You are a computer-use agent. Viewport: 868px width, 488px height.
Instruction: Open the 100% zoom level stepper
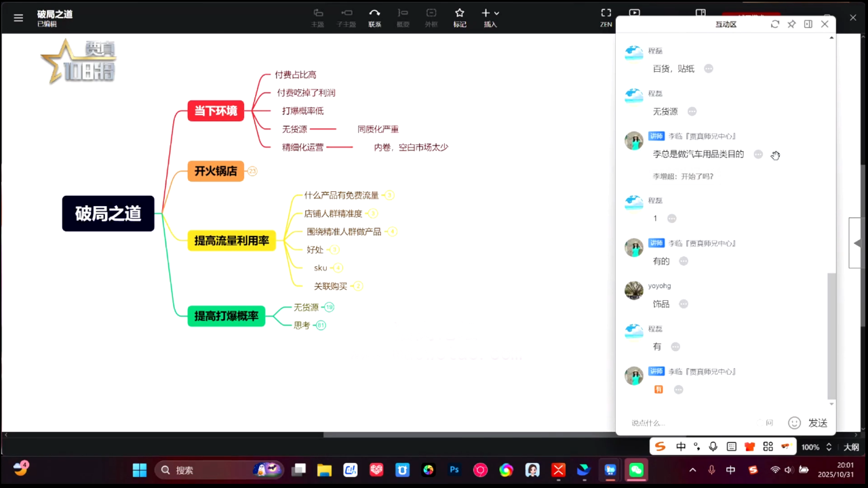pyautogui.click(x=828, y=447)
